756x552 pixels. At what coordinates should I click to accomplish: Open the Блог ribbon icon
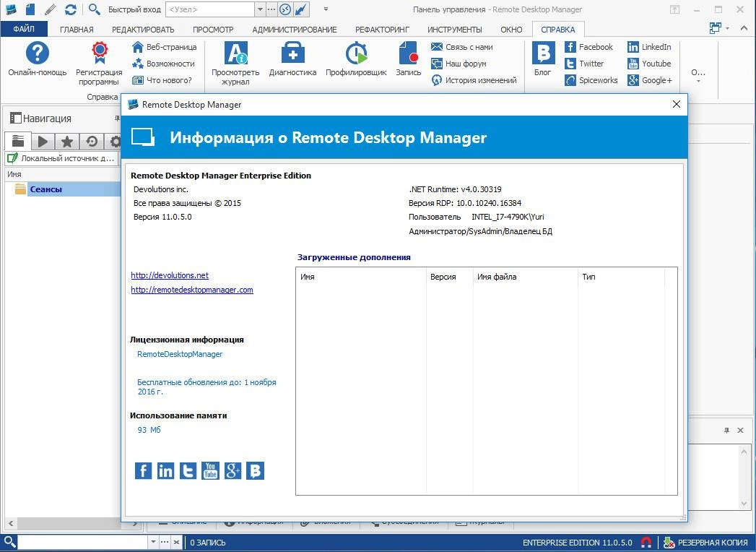coord(543,59)
